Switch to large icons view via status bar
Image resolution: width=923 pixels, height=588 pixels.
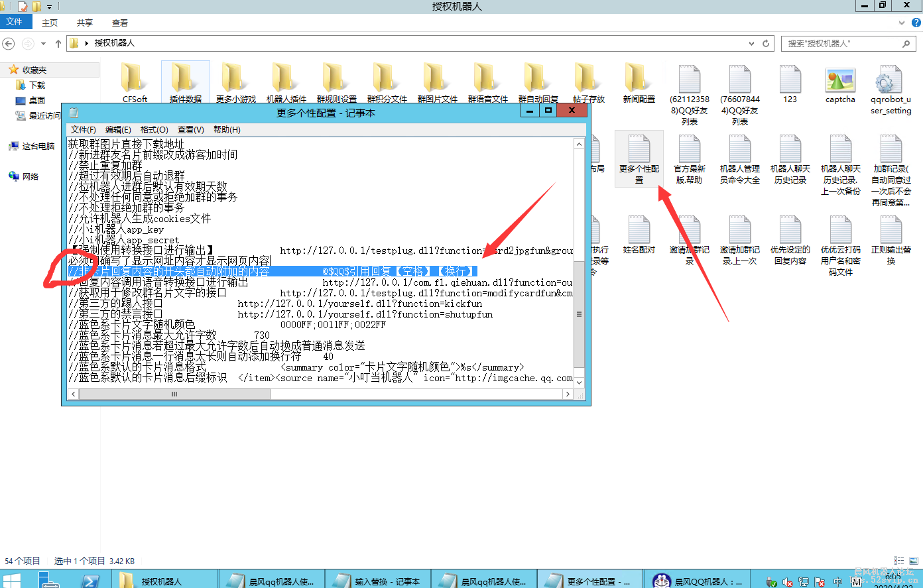[914, 561]
